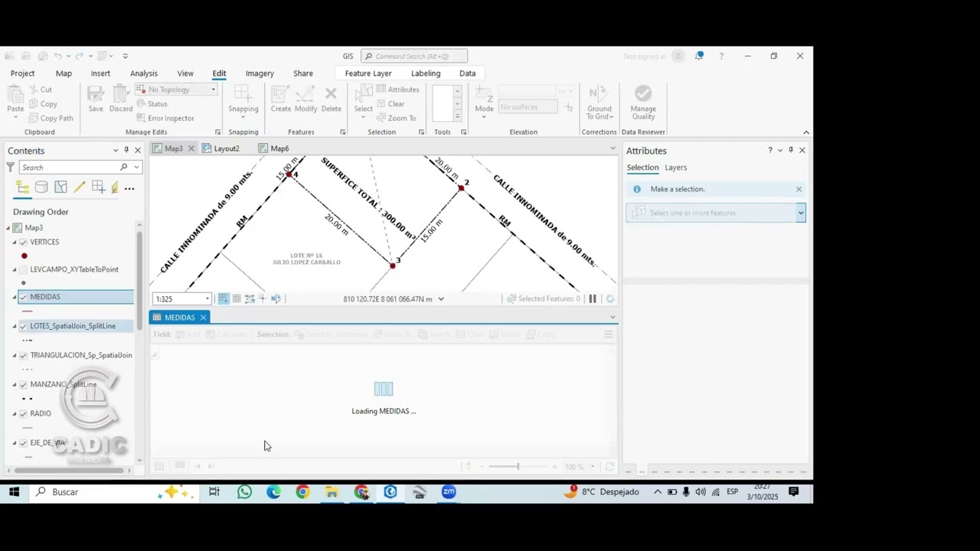980x551 pixels.
Task: Dismiss the Make a selection message
Action: [799, 189]
